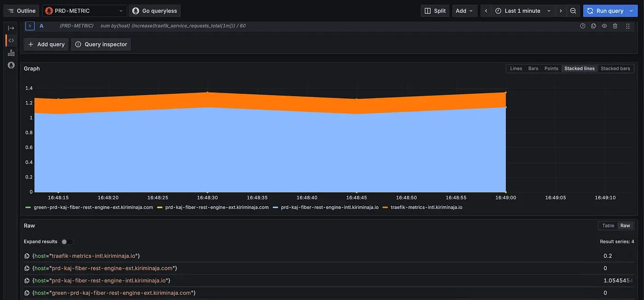
Task: Switch raw results view to Table
Action: (x=608, y=225)
